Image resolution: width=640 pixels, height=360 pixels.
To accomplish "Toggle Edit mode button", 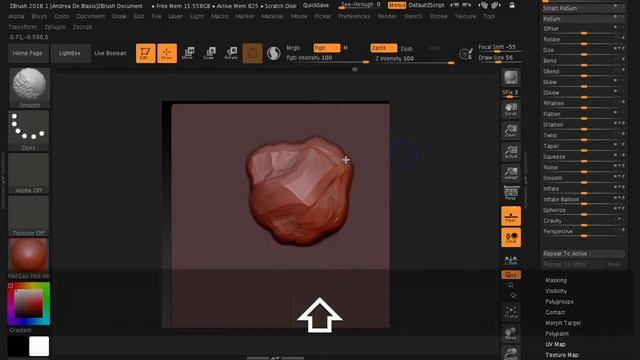I will [x=145, y=53].
